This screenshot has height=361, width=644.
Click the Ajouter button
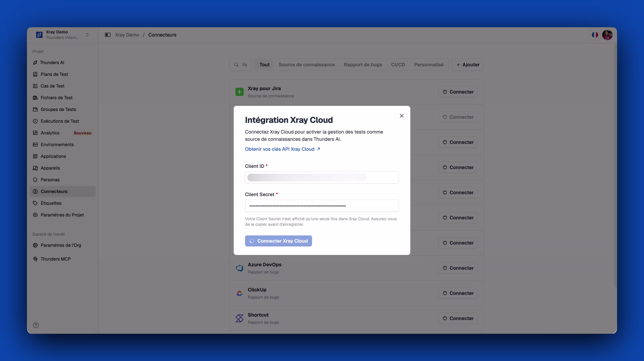(467, 65)
